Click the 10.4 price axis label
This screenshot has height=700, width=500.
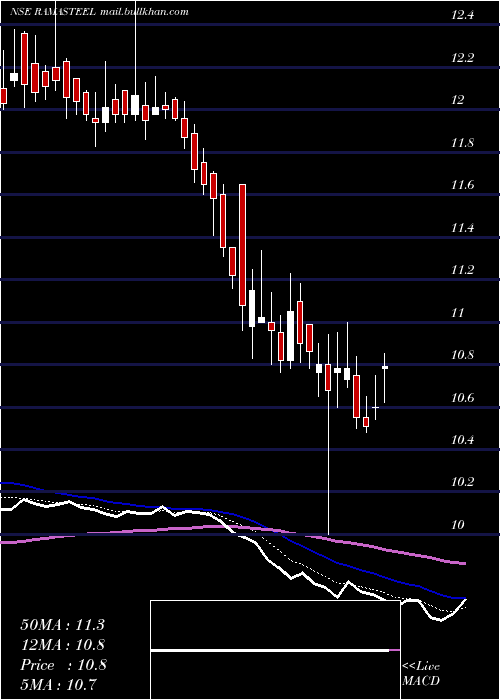(x=462, y=440)
